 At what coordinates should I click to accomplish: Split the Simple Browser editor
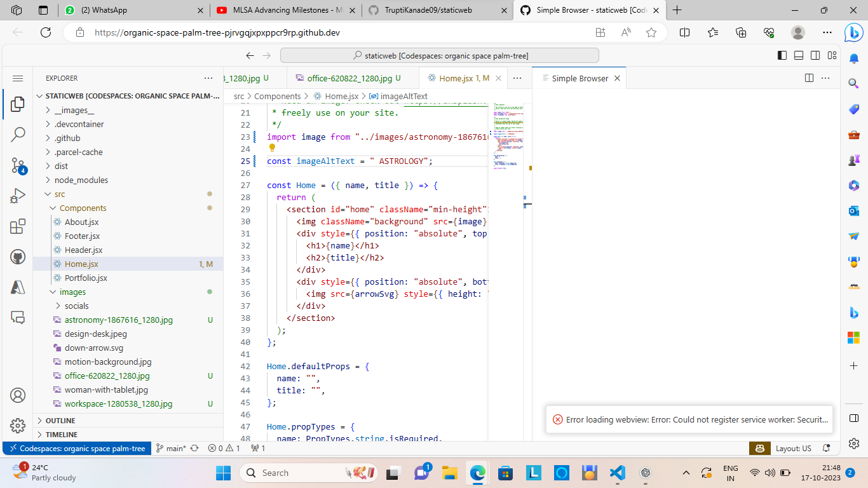pyautogui.click(x=808, y=78)
